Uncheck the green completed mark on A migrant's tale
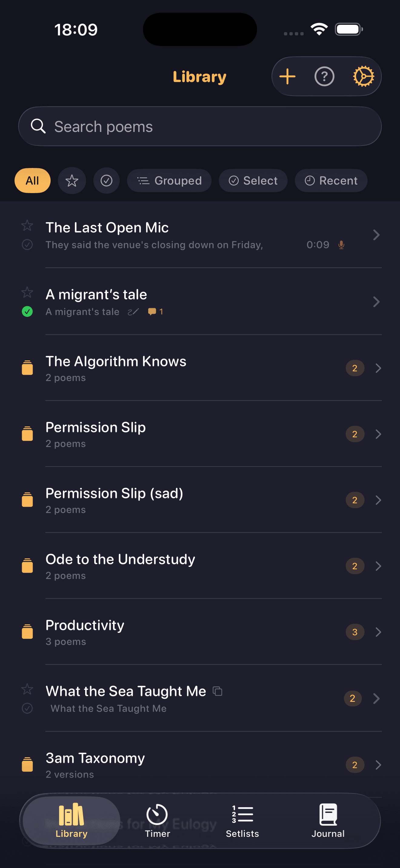 (x=27, y=312)
